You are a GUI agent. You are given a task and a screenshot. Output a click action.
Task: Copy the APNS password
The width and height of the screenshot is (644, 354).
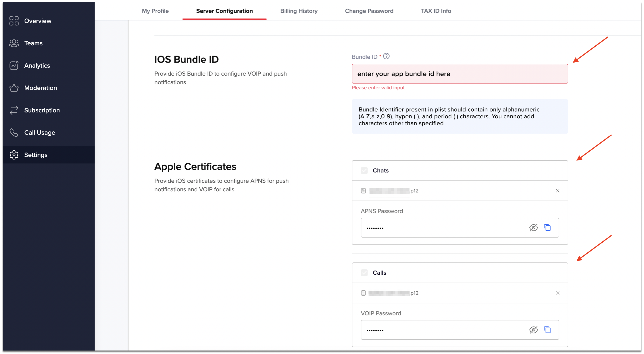[x=547, y=228]
